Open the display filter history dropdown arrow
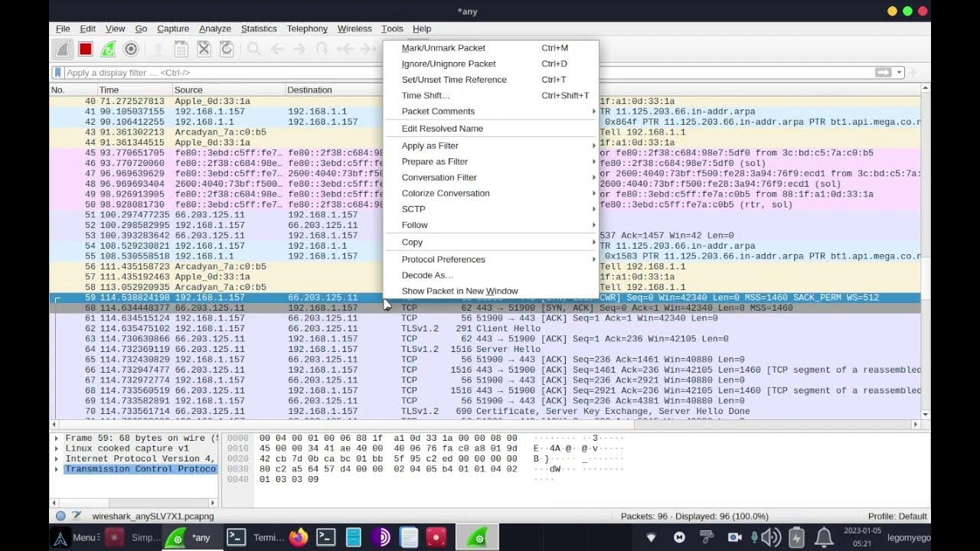 (x=900, y=73)
